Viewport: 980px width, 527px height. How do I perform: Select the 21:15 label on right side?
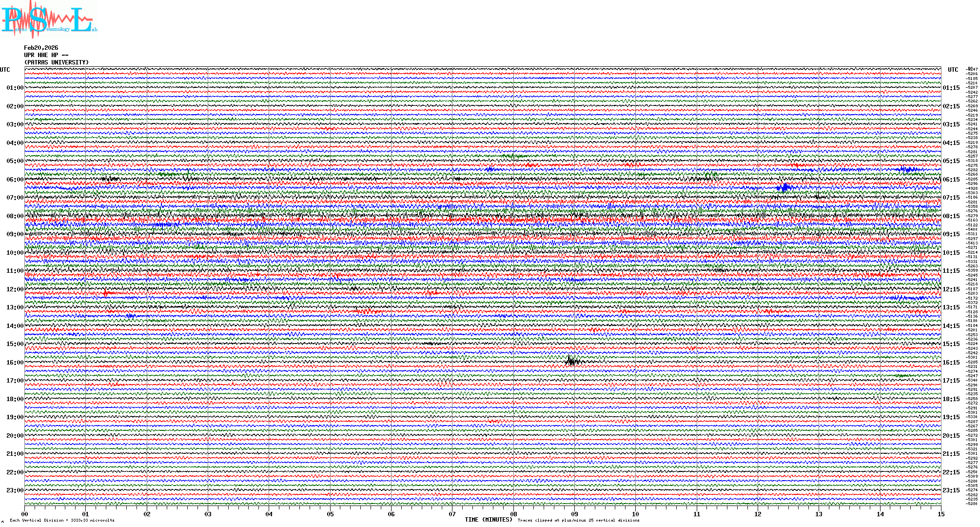pyautogui.click(x=951, y=454)
